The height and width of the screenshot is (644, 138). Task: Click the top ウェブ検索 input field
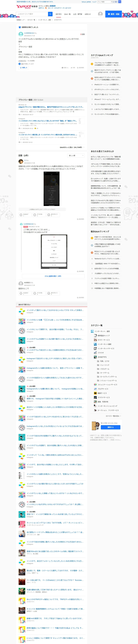coord(104,2)
